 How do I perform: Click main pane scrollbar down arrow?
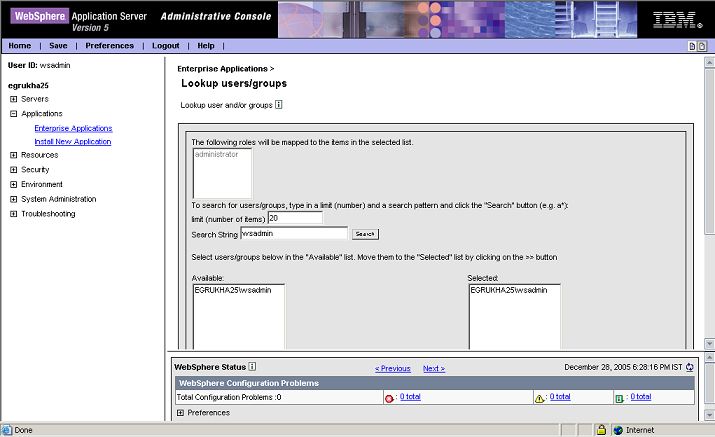tap(709, 343)
